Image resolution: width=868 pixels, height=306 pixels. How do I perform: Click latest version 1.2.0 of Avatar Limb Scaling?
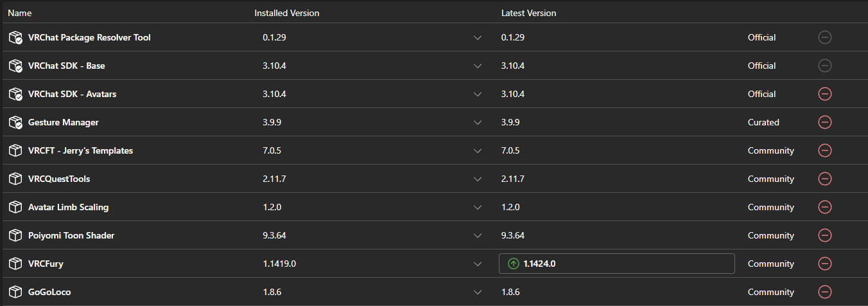(510, 207)
